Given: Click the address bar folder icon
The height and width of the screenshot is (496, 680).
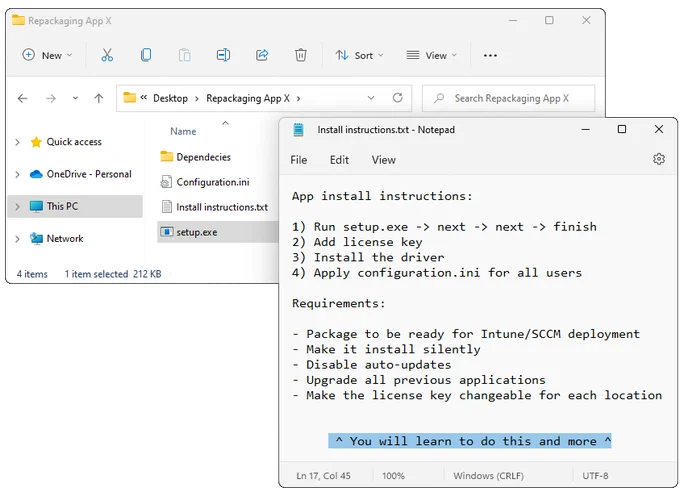Looking at the screenshot, I should tap(129, 98).
